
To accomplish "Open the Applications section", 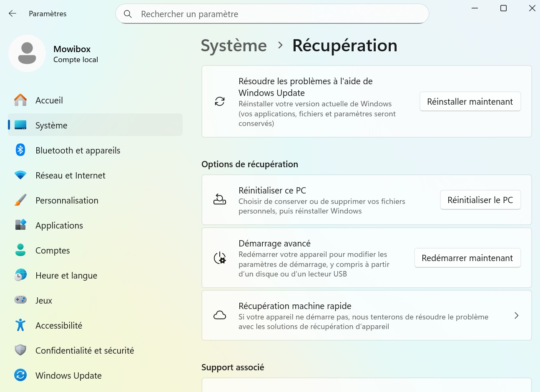I will (59, 225).
